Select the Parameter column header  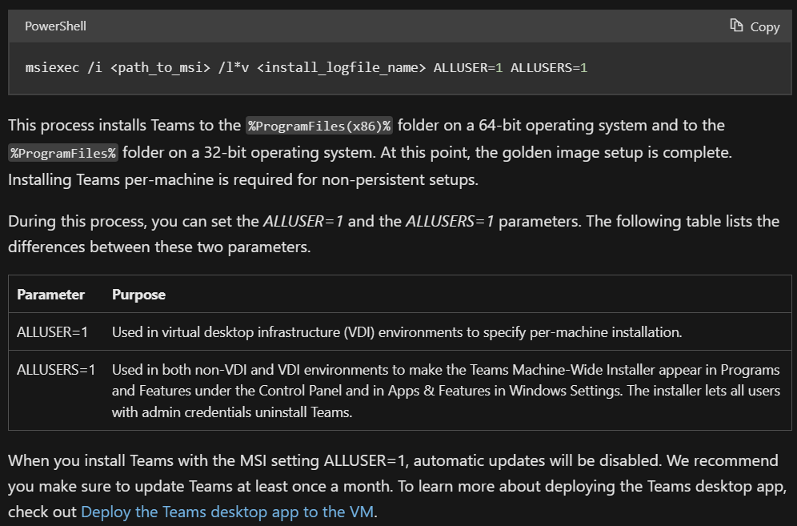pyautogui.click(x=51, y=295)
